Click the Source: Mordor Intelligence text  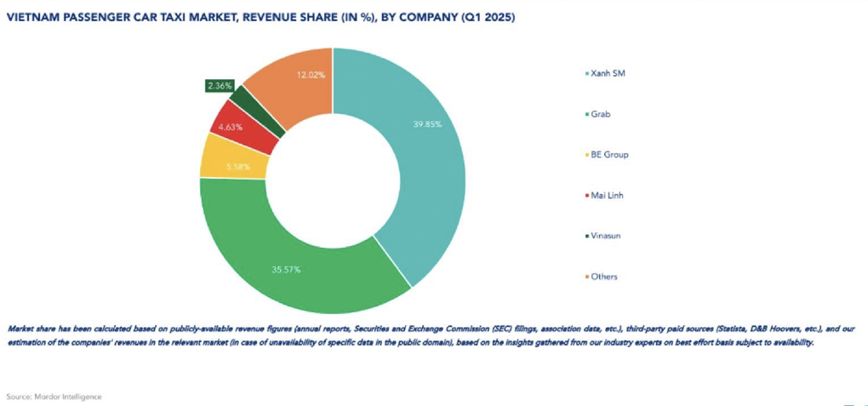54,397
